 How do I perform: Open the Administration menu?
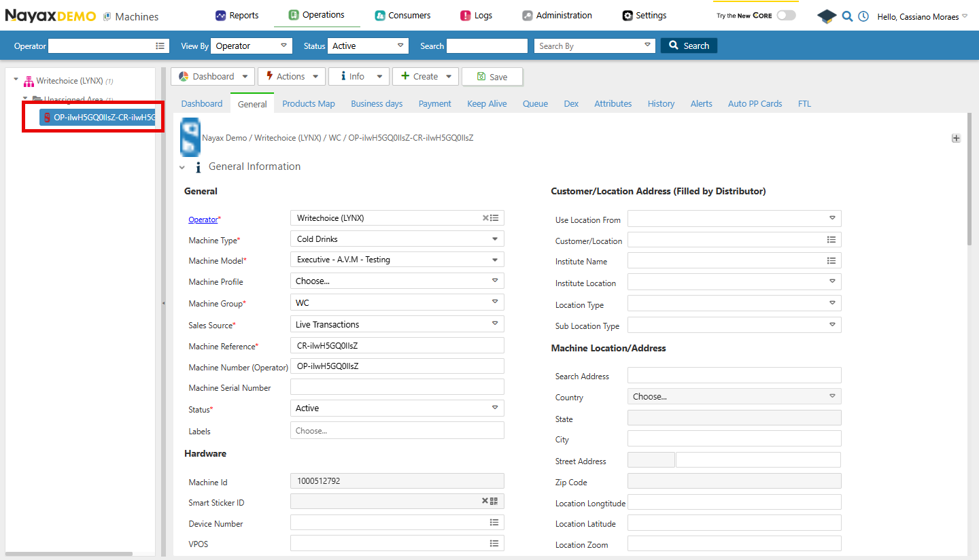pos(557,15)
